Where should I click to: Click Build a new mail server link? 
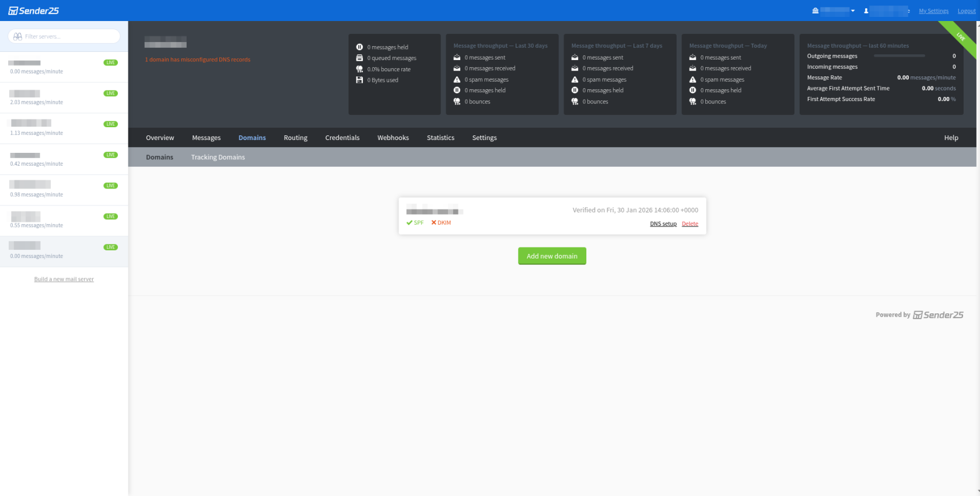click(64, 279)
